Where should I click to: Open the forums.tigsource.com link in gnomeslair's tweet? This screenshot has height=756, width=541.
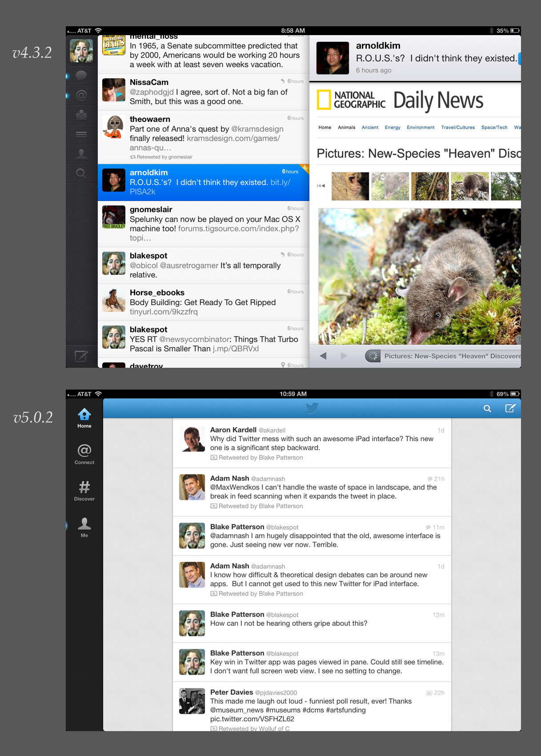point(214,233)
